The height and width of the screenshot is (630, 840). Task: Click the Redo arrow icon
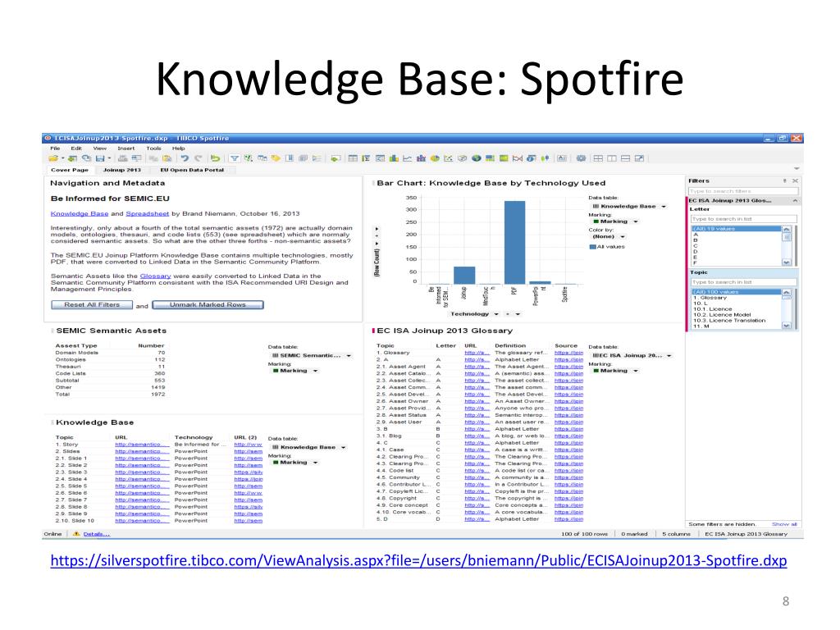[199, 158]
